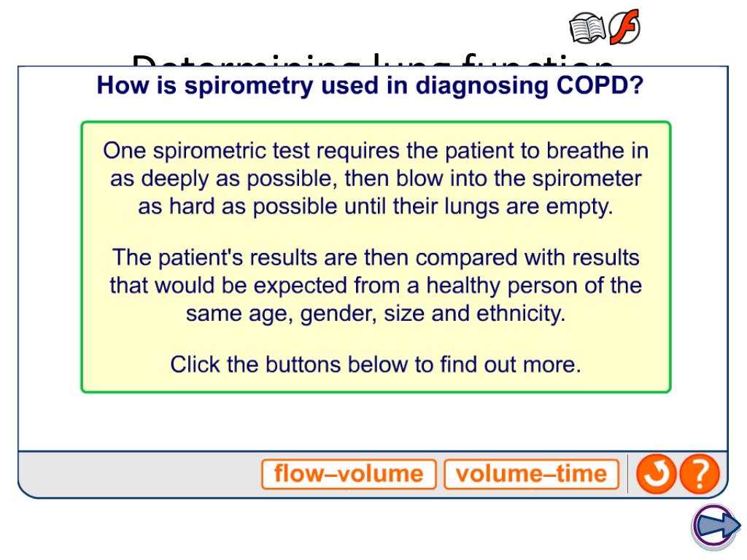This screenshot has width=747, height=560.
Task: Click the paragraph starting "The patient's results"
Action: coord(375,287)
